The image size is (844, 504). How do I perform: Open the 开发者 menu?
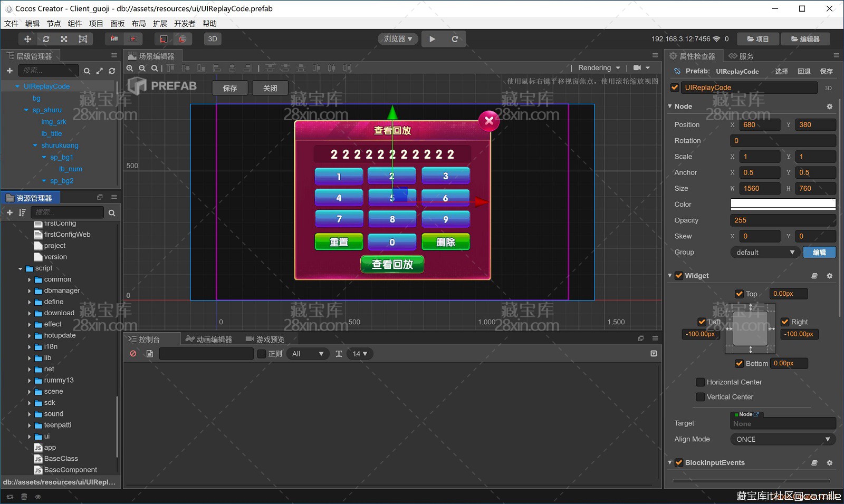185,24
